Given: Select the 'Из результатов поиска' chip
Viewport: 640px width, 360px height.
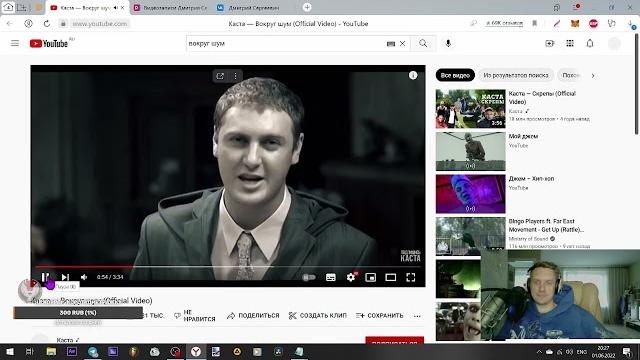Looking at the screenshot, I should [x=516, y=76].
